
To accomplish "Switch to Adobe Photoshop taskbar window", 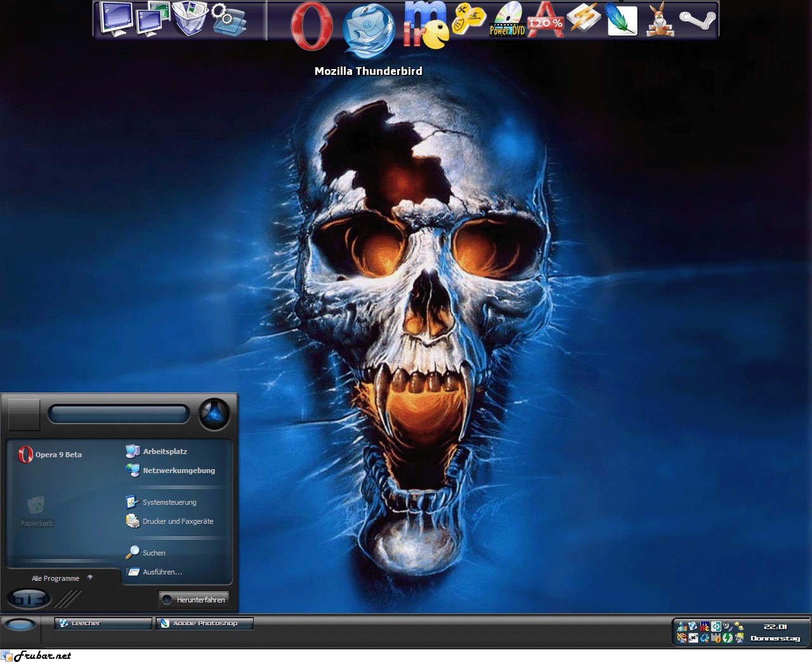I will pos(205,623).
